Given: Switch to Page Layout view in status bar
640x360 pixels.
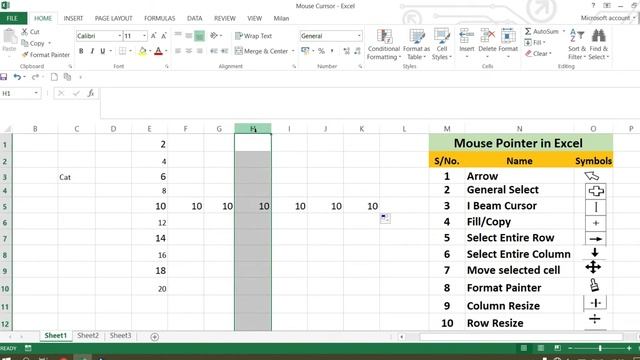Looking at the screenshot, I should [x=540, y=348].
